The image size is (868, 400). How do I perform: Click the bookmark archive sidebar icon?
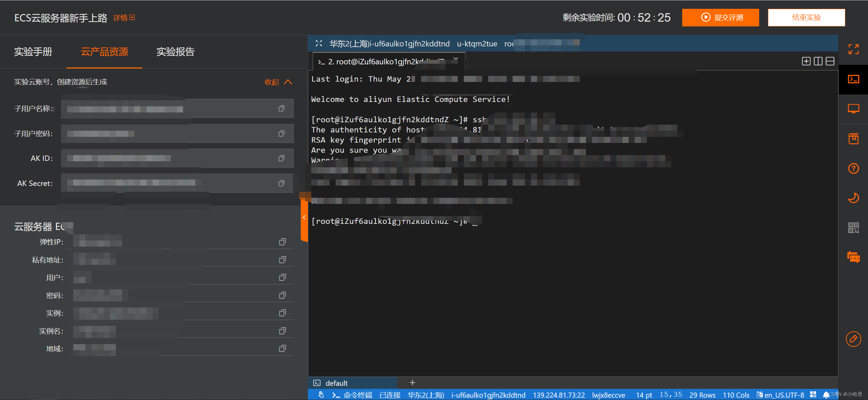tap(853, 139)
